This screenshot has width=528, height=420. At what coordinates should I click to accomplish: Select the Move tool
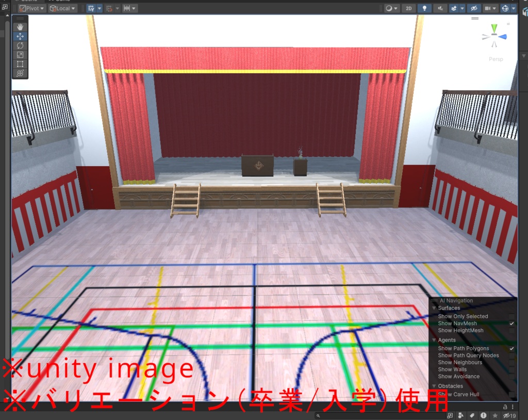coord(20,36)
